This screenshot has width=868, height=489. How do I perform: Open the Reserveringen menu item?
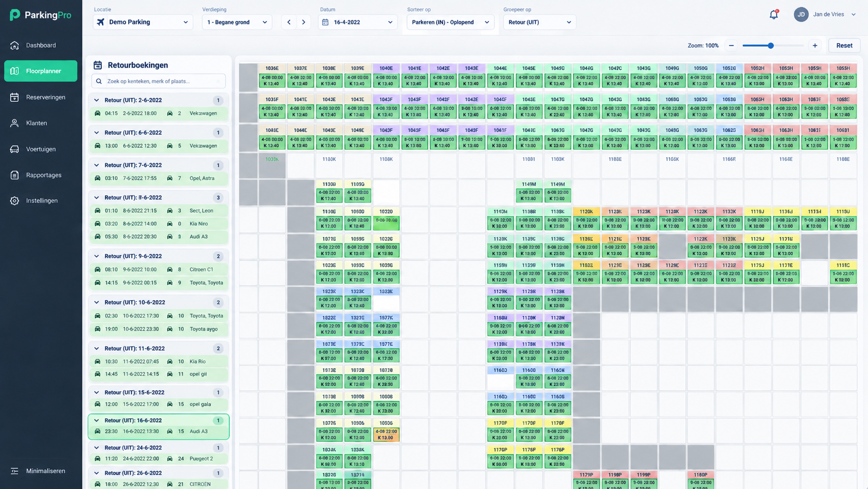click(x=40, y=97)
